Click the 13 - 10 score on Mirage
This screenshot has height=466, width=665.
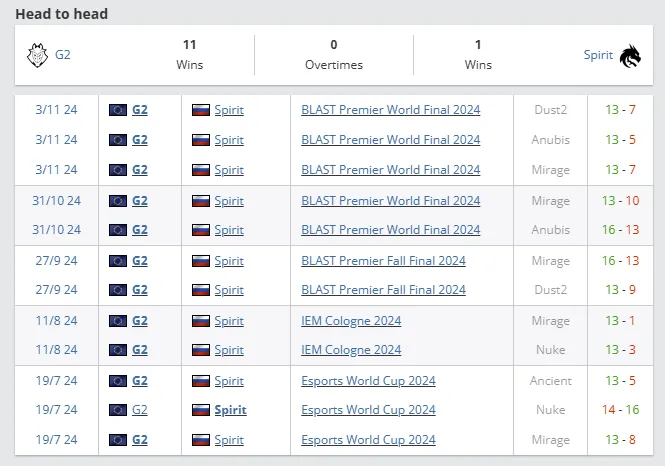point(620,201)
